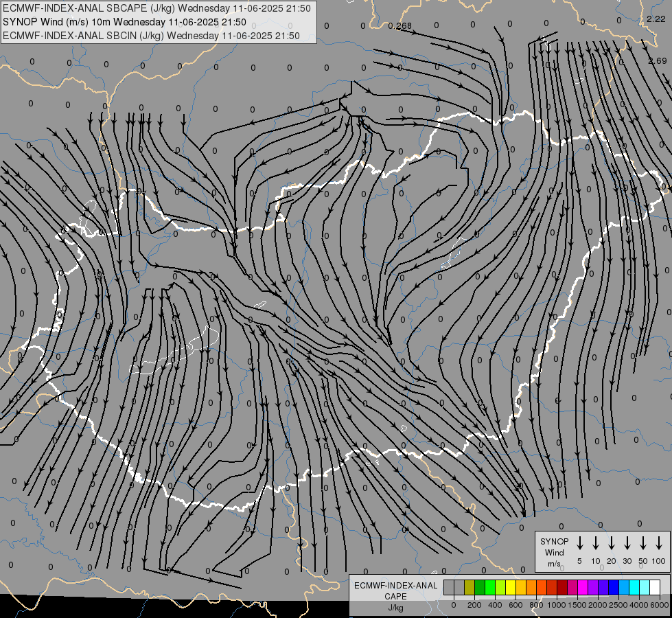Click the 400 tick label on CAPE scale
Viewport: 672px width, 618px height.
tap(495, 605)
